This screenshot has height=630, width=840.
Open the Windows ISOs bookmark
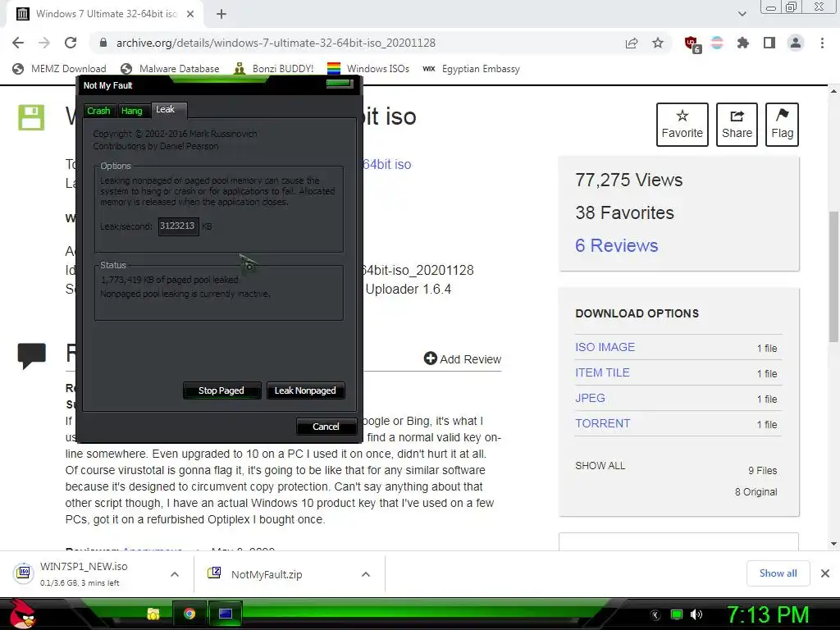coord(368,69)
